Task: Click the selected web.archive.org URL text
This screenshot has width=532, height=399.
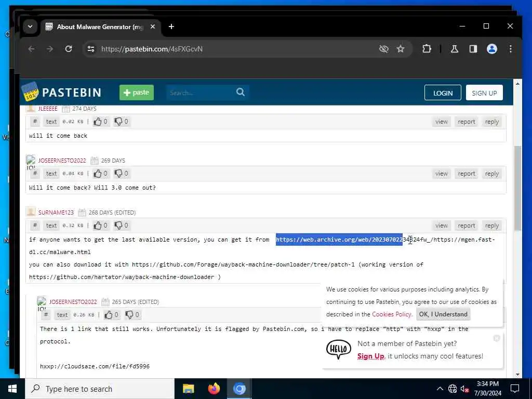Action: click(x=339, y=240)
